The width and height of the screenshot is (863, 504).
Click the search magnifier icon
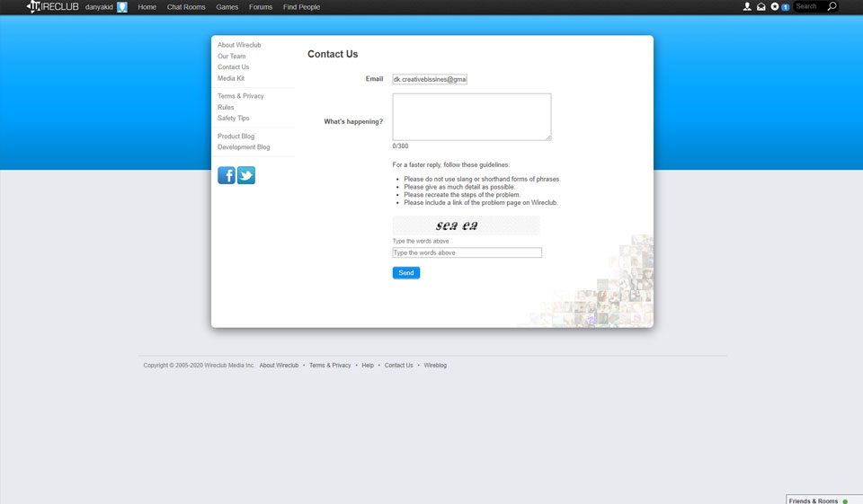pos(832,7)
